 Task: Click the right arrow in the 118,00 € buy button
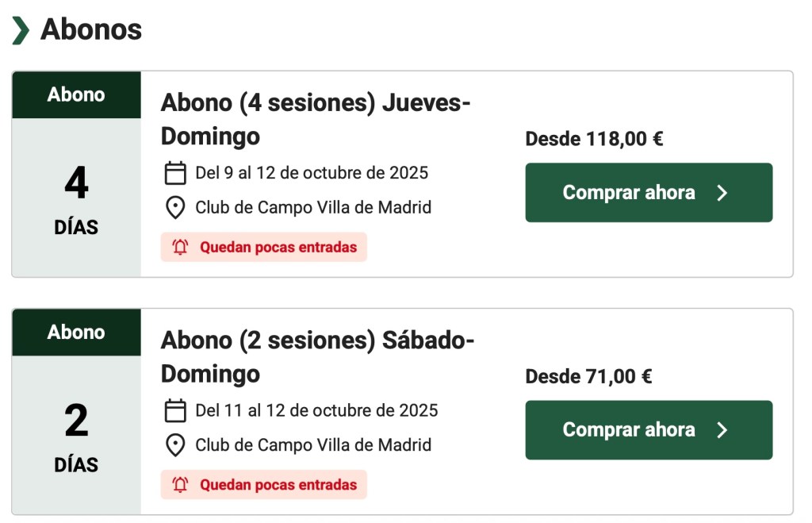(x=722, y=193)
